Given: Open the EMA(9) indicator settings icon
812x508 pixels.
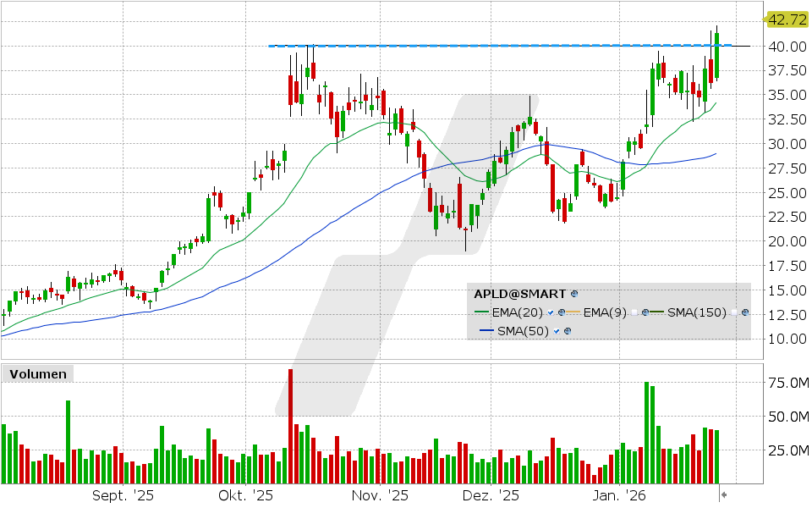Looking at the screenshot, I should (645, 312).
